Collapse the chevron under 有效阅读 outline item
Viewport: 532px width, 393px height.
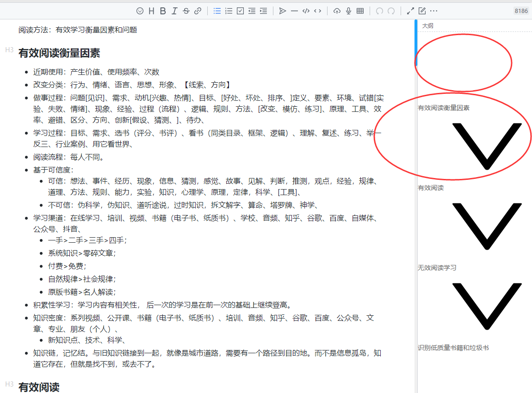(487, 226)
